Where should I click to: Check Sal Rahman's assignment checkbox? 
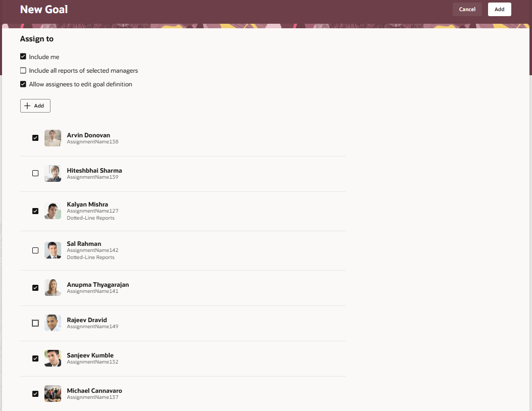(x=35, y=250)
